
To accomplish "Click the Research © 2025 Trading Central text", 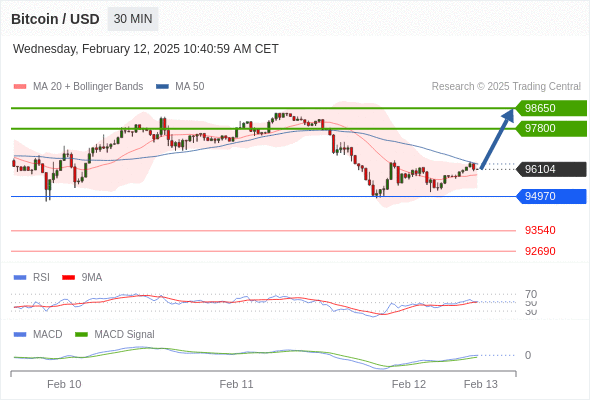I will pos(506,87).
